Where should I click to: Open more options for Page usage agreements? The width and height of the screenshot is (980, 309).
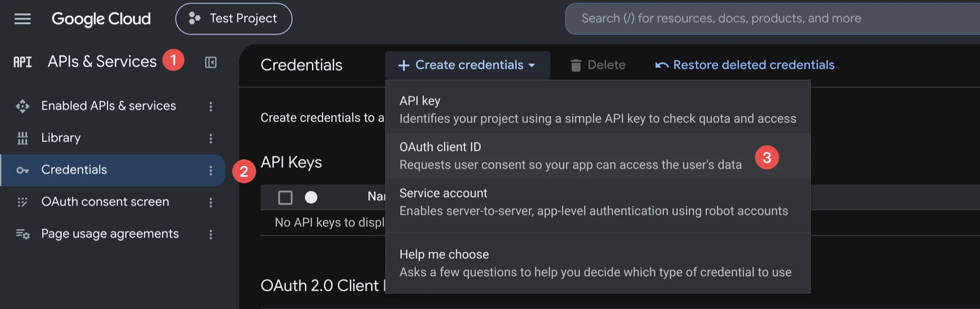(211, 234)
